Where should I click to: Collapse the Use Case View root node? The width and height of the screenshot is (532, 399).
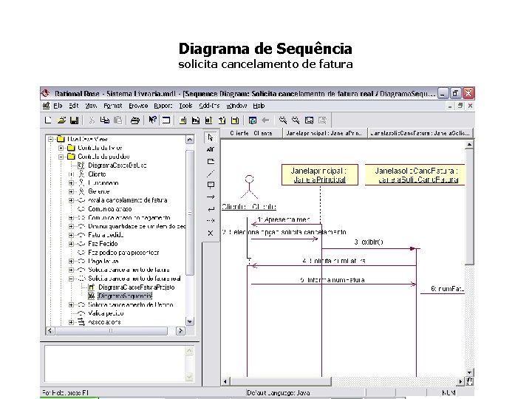pos(51,139)
